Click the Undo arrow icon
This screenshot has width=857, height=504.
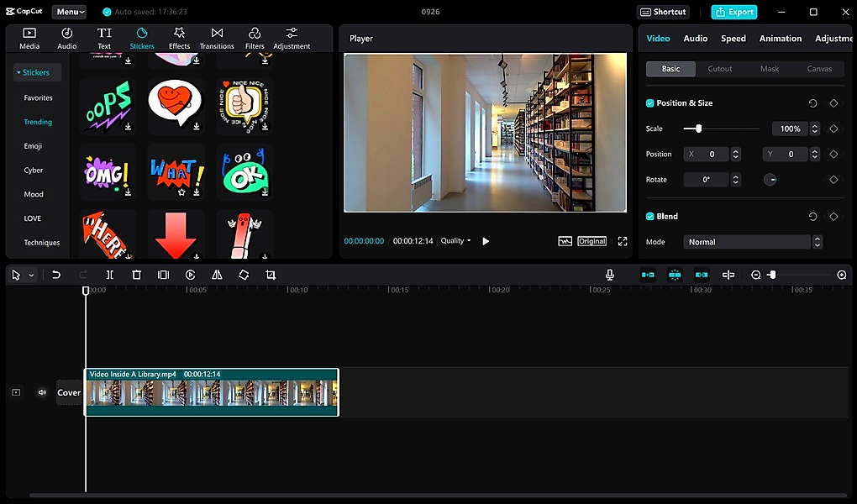pos(56,275)
